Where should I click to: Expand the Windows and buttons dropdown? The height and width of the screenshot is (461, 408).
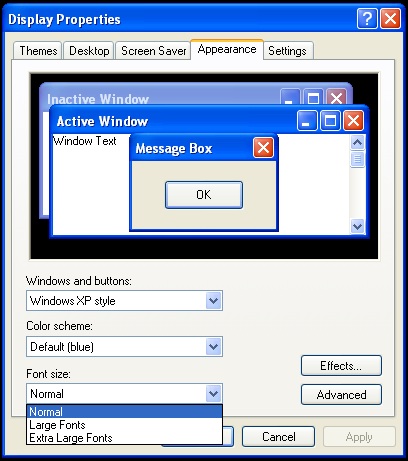tap(213, 301)
